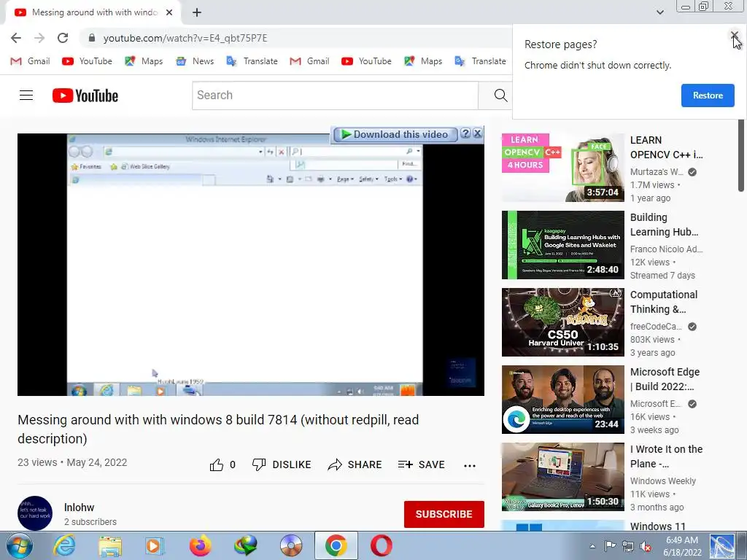
Task: Close the download video bar
Action: tap(477, 134)
